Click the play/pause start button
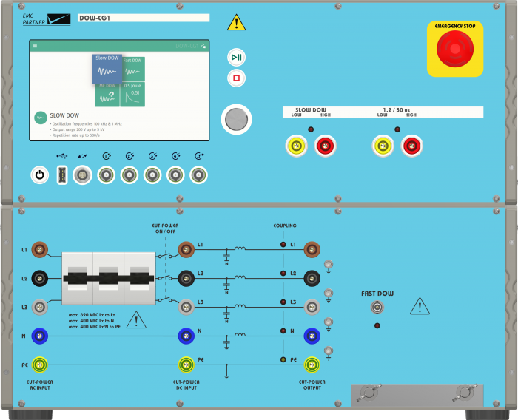This screenshot has width=518, height=420. 236,57
